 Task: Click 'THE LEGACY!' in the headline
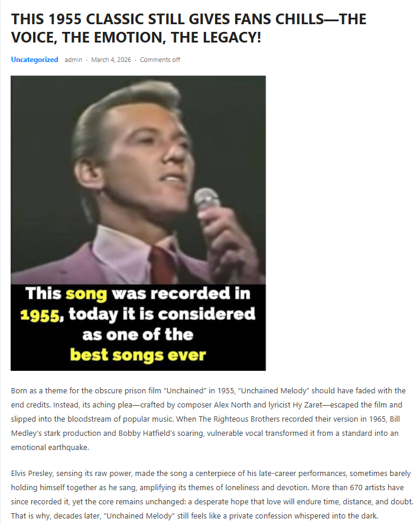coord(216,37)
